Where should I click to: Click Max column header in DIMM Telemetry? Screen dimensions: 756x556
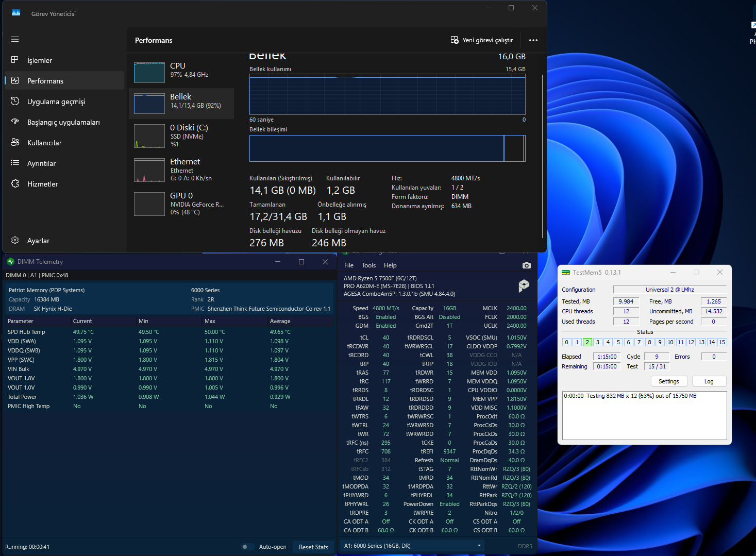coord(234,321)
